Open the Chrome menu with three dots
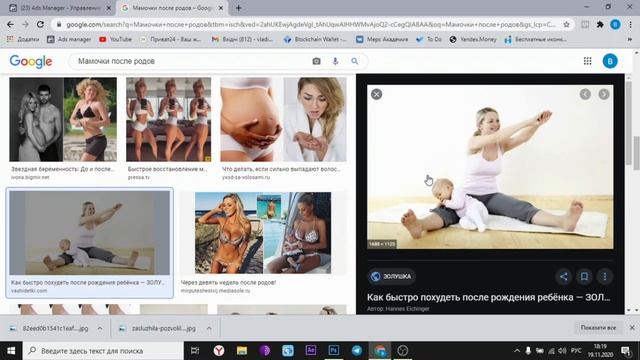 (631, 24)
